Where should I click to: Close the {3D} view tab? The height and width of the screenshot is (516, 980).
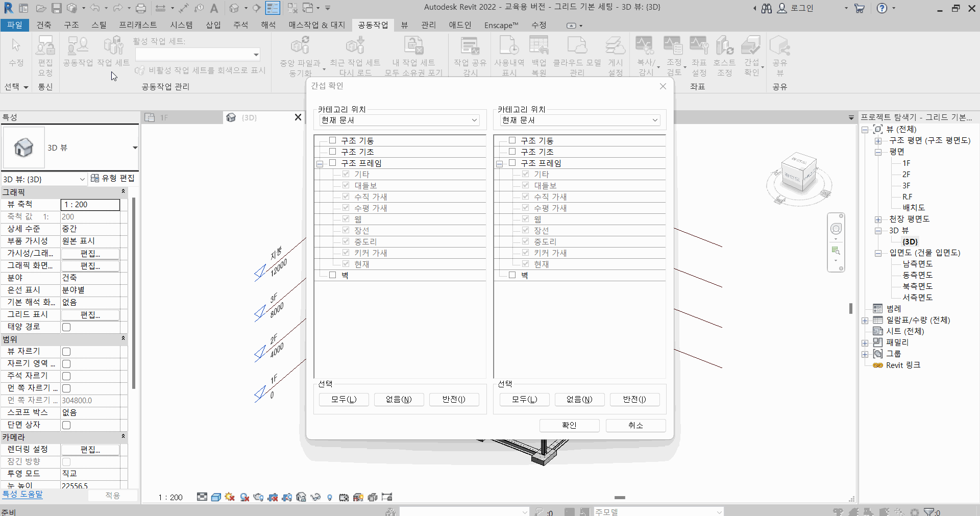pos(298,117)
